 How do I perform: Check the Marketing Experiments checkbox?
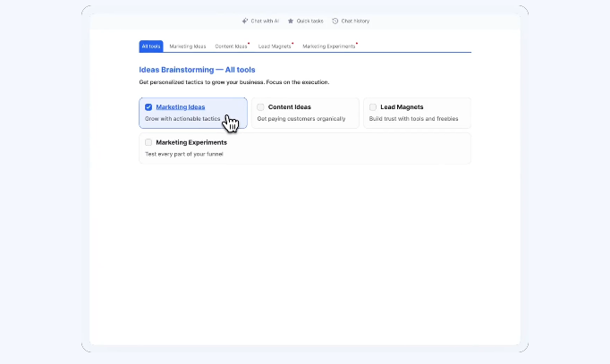pyautogui.click(x=148, y=142)
